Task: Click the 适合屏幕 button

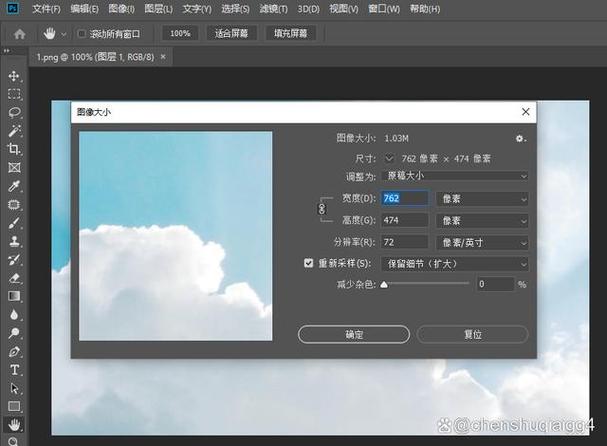Action: (x=231, y=34)
